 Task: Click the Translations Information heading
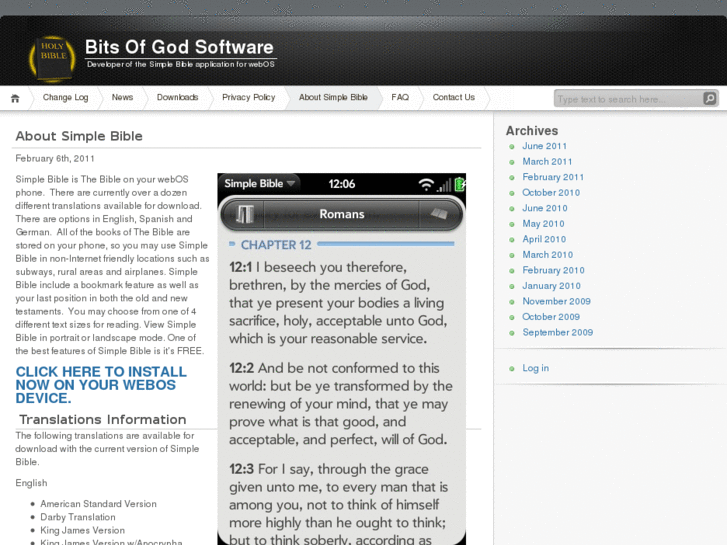pyautogui.click(x=102, y=419)
